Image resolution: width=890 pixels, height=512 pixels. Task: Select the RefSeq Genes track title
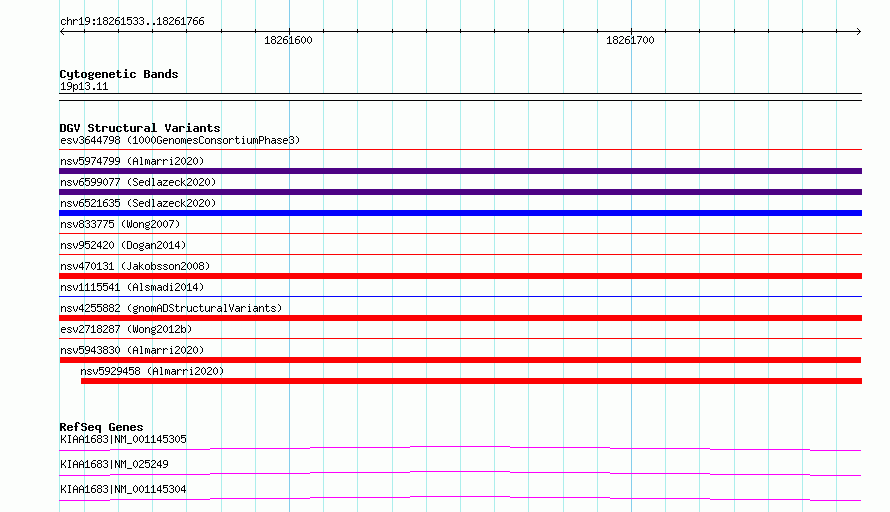101,427
